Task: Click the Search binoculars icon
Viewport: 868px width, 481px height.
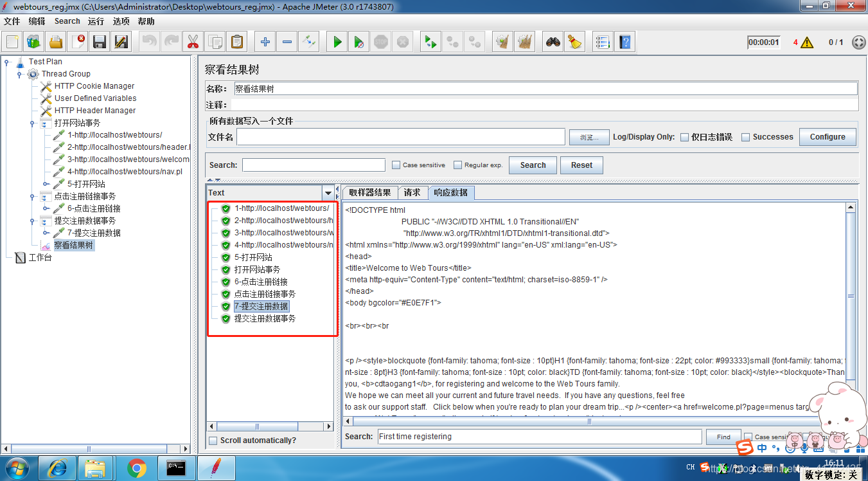Action: [553, 42]
